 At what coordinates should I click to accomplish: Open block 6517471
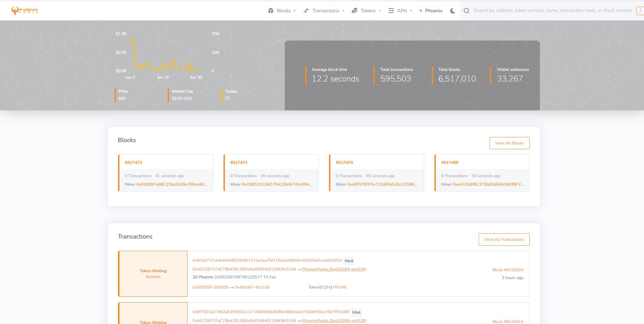(239, 163)
